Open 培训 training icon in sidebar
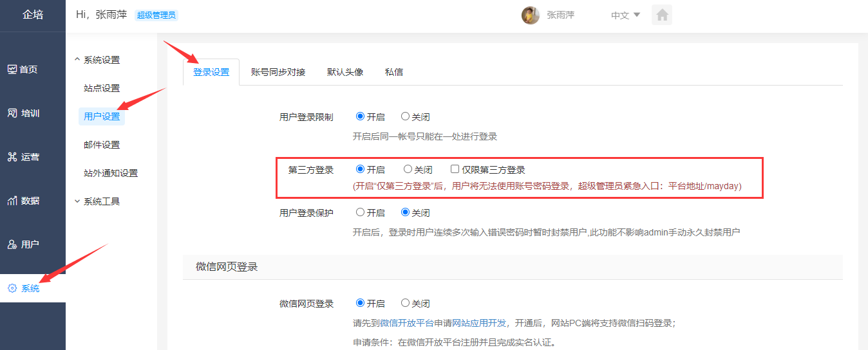This screenshot has width=868, height=350. (x=12, y=113)
